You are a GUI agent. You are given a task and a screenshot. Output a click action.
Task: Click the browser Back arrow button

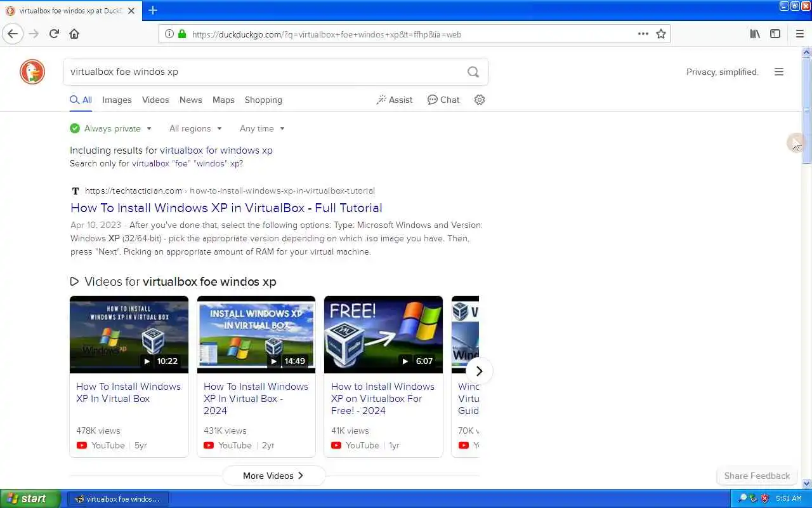(13, 34)
